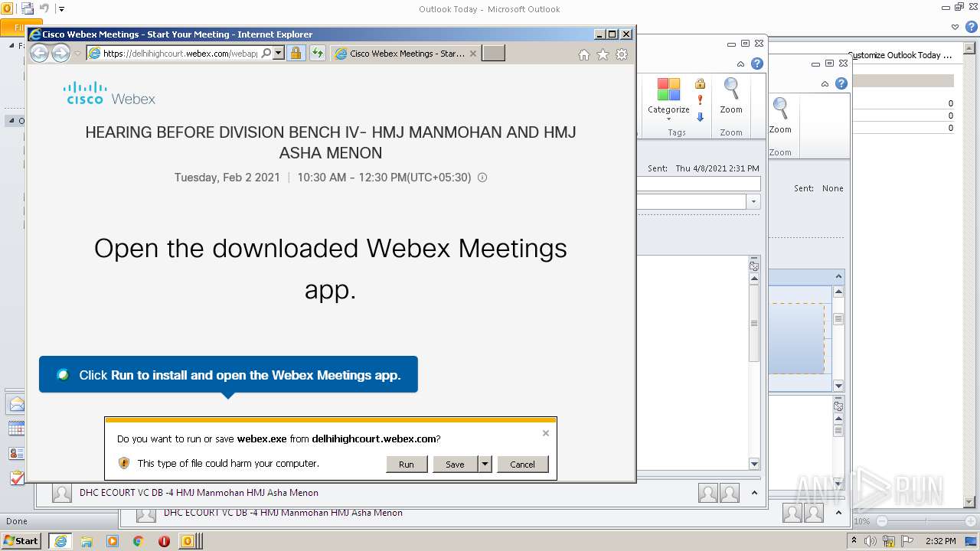
Task: Open the IE Home page icon
Action: pos(584,54)
